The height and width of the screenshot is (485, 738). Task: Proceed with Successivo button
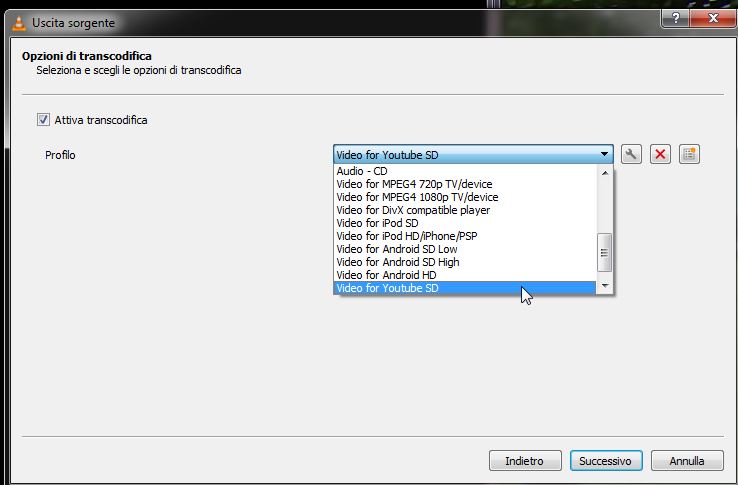click(606, 461)
